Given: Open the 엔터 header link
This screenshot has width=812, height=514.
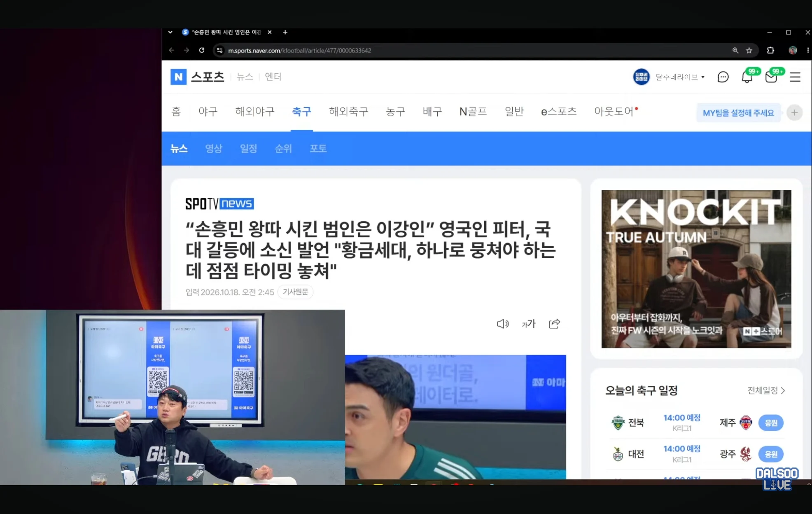Looking at the screenshot, I should click(273, 77).
